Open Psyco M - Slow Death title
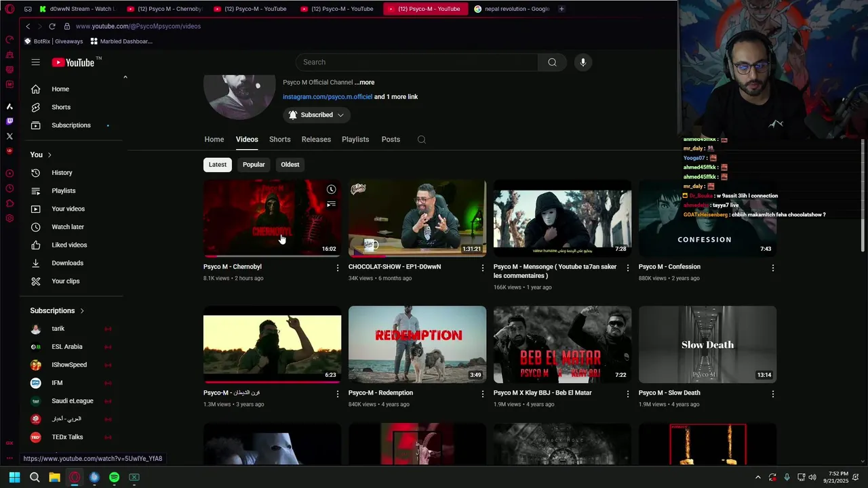The image size is (868, 488). [669, 393]
